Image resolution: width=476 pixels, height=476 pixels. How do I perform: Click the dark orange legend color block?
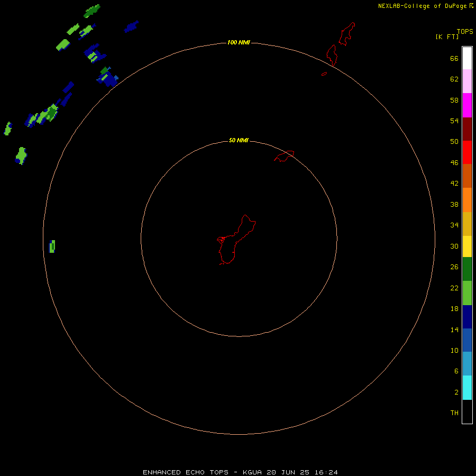(x=467, y=176)
